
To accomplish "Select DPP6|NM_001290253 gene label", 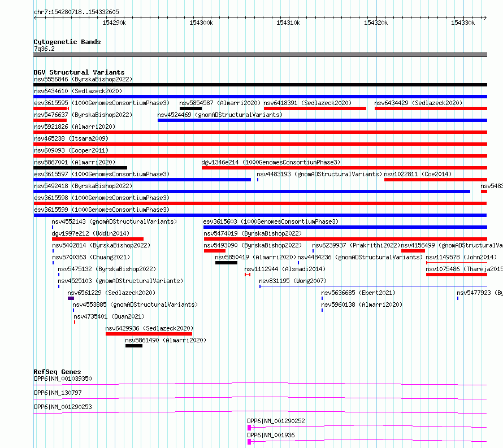I will [63, 407].
